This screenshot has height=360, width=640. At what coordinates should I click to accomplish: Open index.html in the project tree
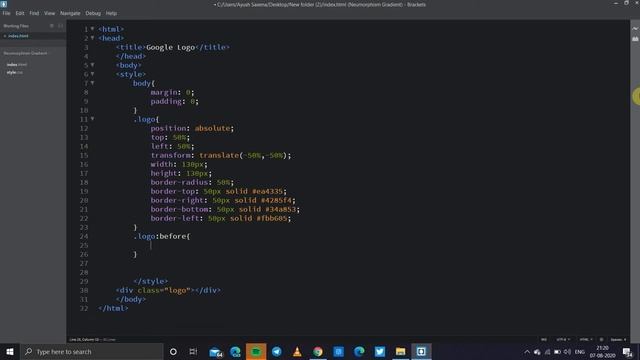tap(17, 64)
